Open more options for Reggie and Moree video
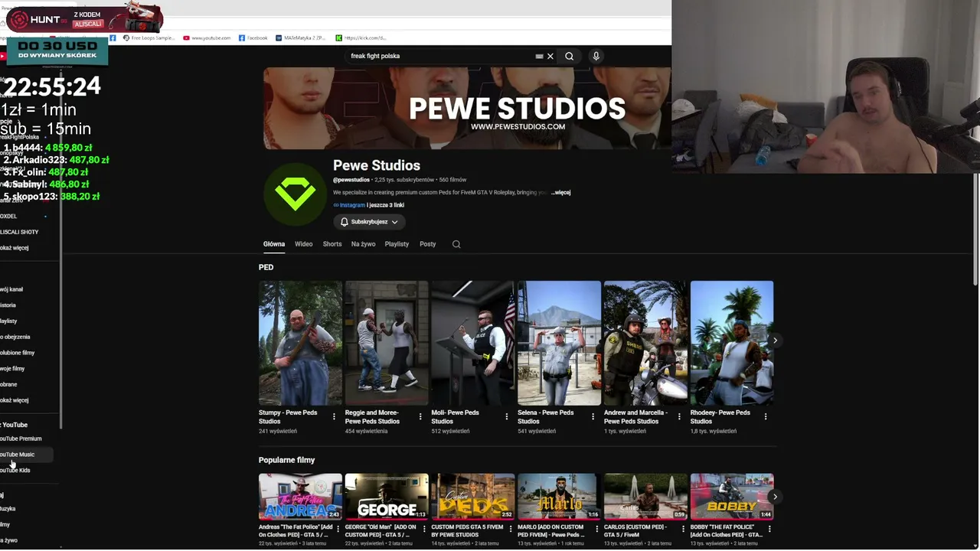Image resolution: width=980 pixels, height=551 pixels. click(420, 417)
